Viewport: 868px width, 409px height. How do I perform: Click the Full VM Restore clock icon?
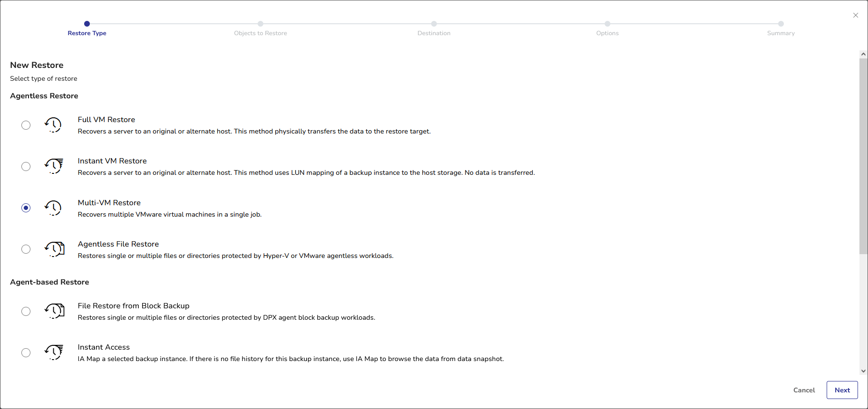[53, 125]
